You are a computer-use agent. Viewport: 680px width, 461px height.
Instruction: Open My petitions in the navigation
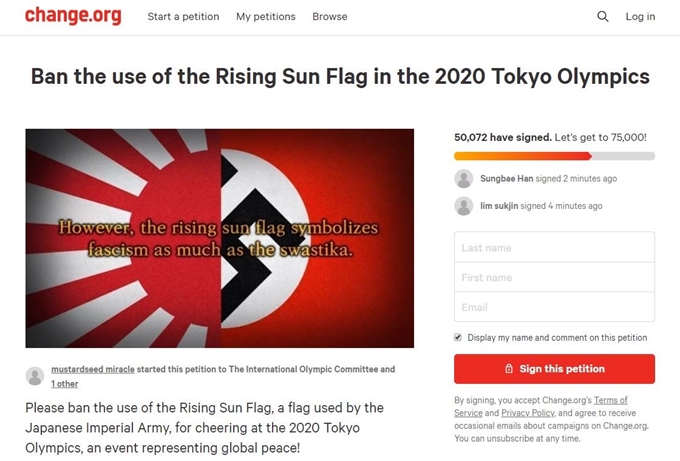[x=265, y=16]
